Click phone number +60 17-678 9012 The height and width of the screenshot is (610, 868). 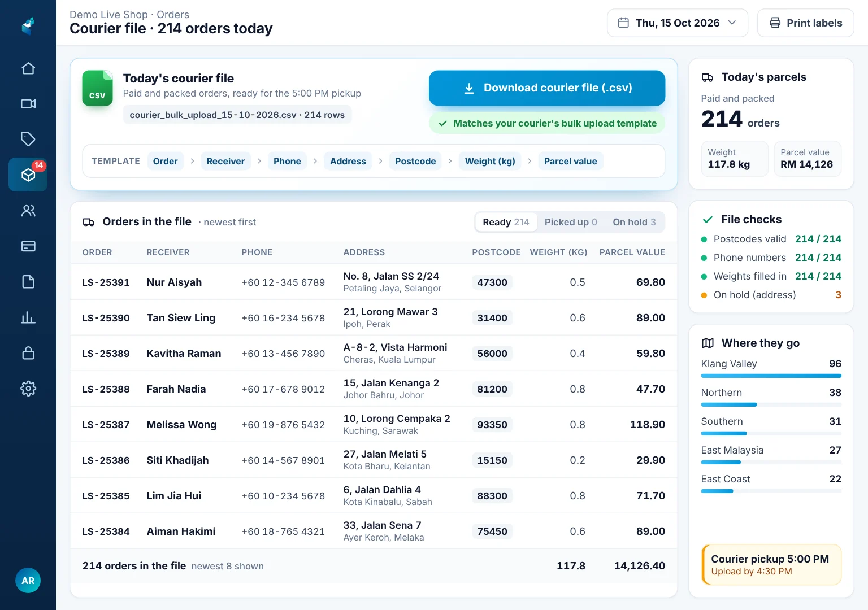tap(283, 389)
